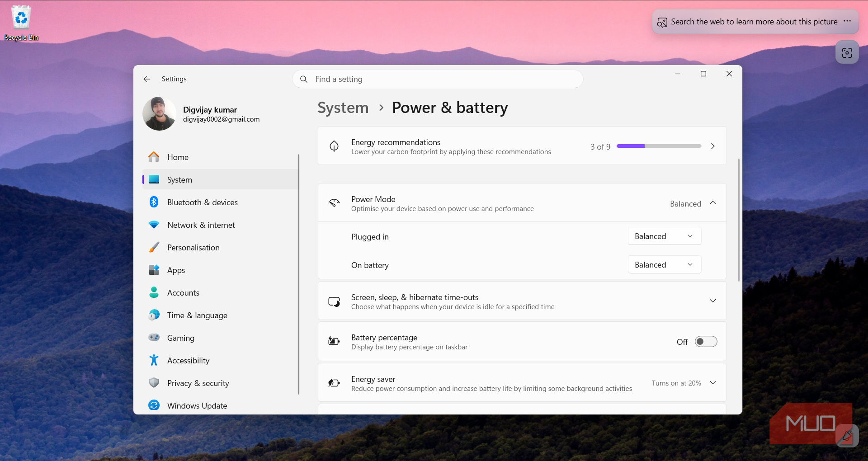Click the picture search lens icon

coord(662,22)
